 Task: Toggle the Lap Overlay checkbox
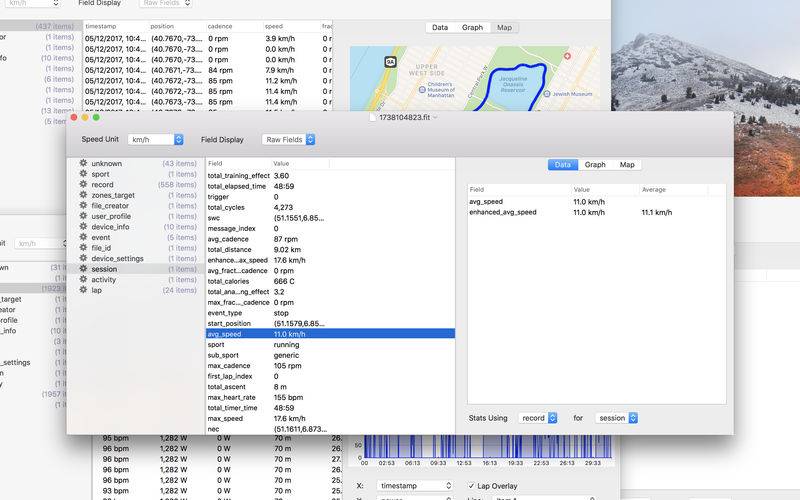point(471,486)
